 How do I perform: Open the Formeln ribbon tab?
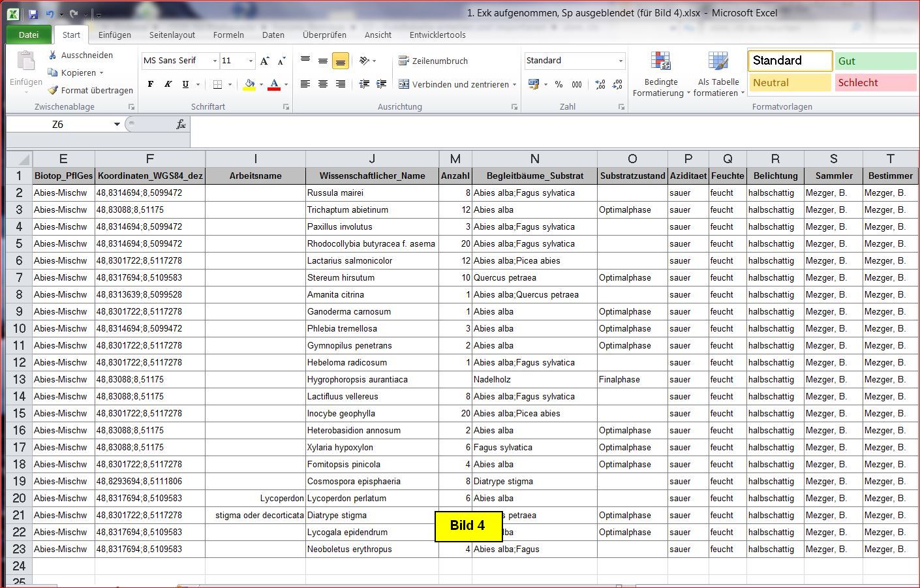pos(228,35)
